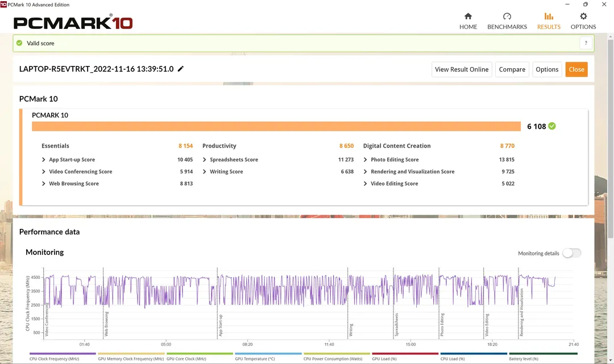The height and width of the screenshot is (364, 614).
Task: Expand the Photo Editing Score row
Action: point(366,160)
